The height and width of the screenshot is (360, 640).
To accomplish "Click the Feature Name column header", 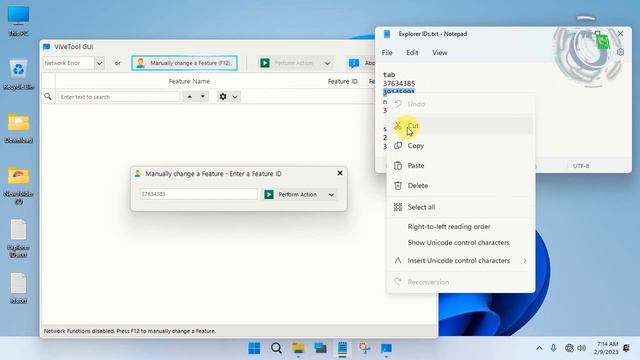I will 189,81.
